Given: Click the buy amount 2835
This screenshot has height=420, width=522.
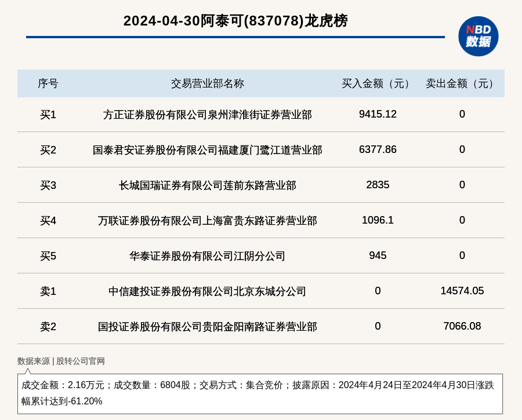Looking at the screenshot, I should tap(378, 185).
